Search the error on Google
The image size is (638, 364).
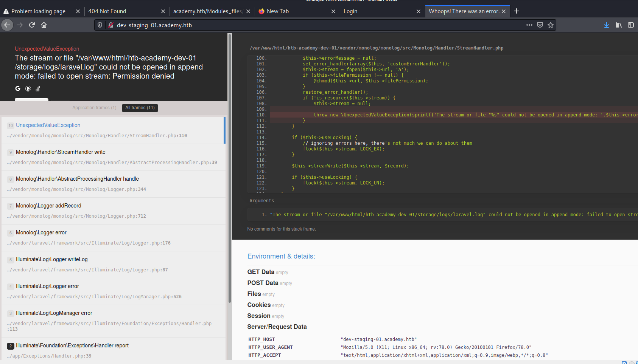(17, 88)
